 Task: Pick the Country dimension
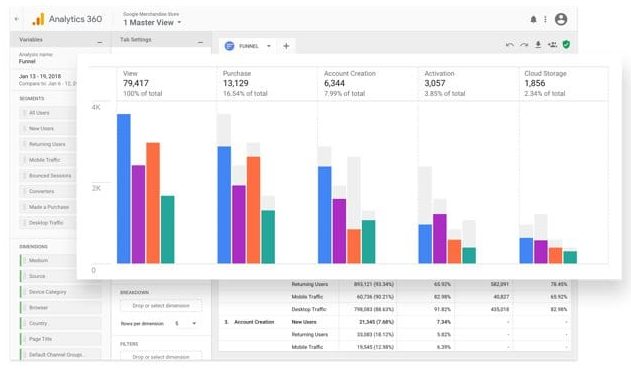point(60,323)
